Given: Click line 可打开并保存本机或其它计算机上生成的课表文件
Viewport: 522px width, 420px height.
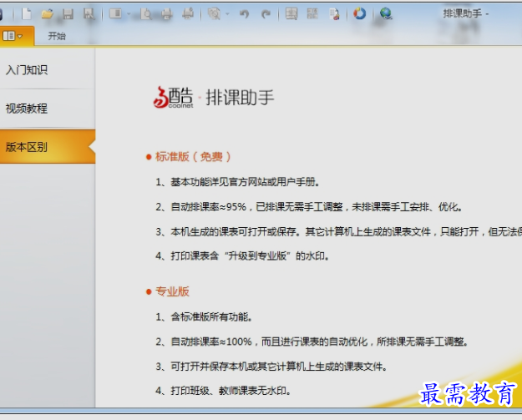Looking at the screenshot, I should pyautogui.click(x=271, y=367).
